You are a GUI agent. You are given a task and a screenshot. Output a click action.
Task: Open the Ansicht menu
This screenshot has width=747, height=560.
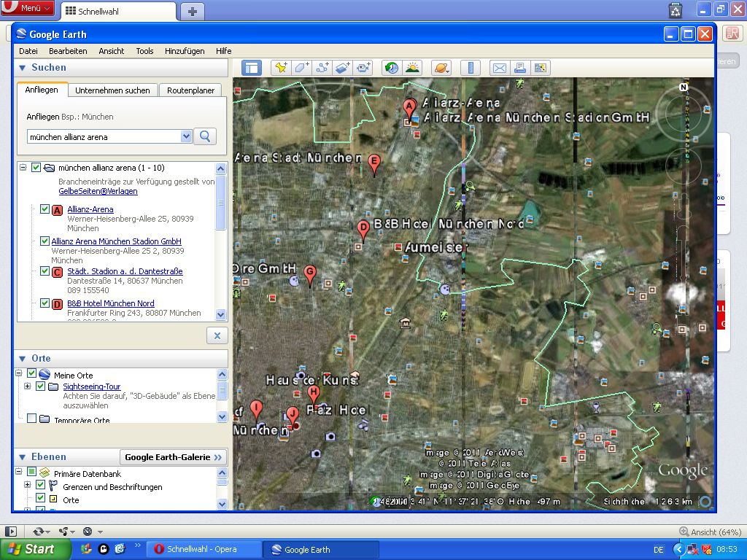click(112, 51)
